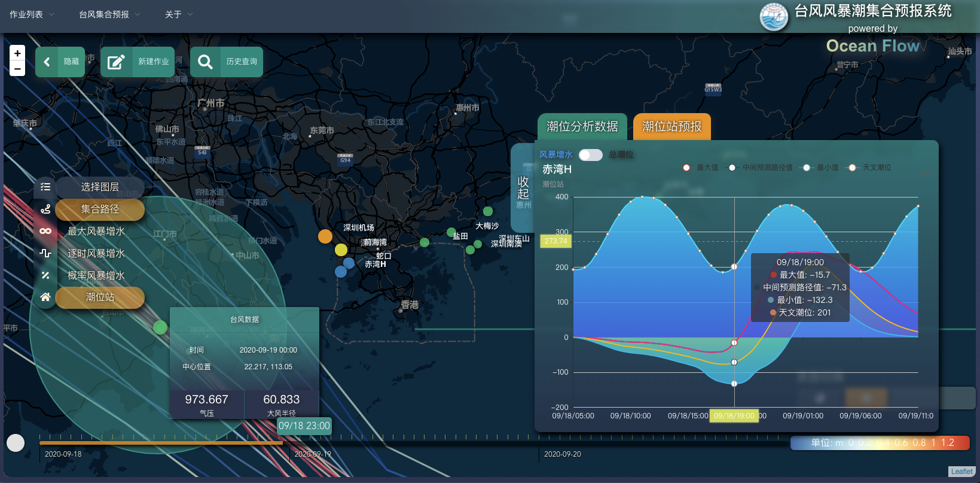Select the orange tide station marker near 深圳机场
This screenshot has height=483, width=980.
click(x=325, y=236)
